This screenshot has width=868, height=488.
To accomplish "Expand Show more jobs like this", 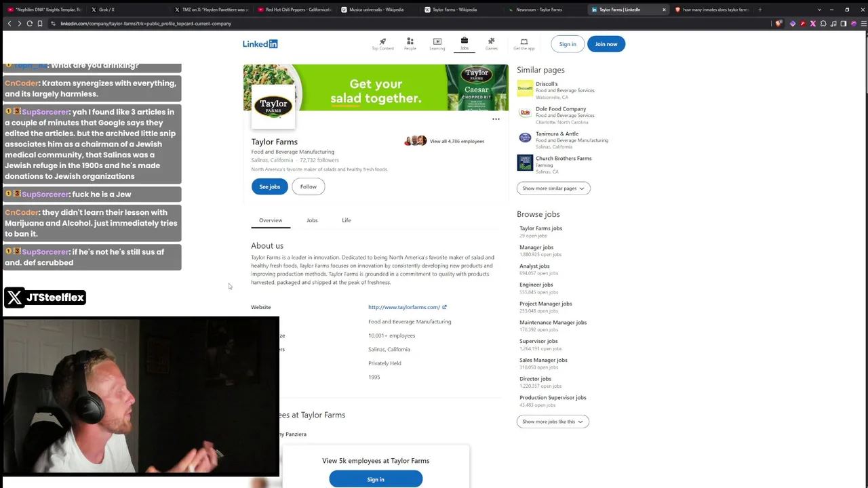I will pos(553,422).
